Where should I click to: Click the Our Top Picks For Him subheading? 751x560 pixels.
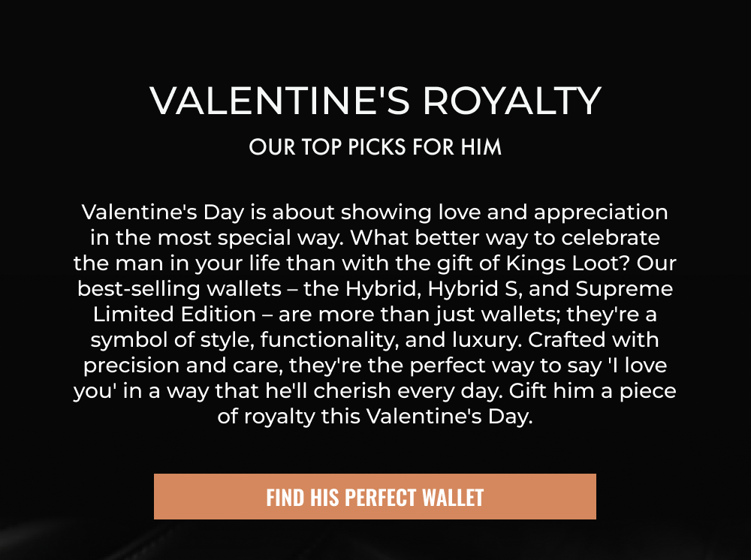(x=375, y=147)
